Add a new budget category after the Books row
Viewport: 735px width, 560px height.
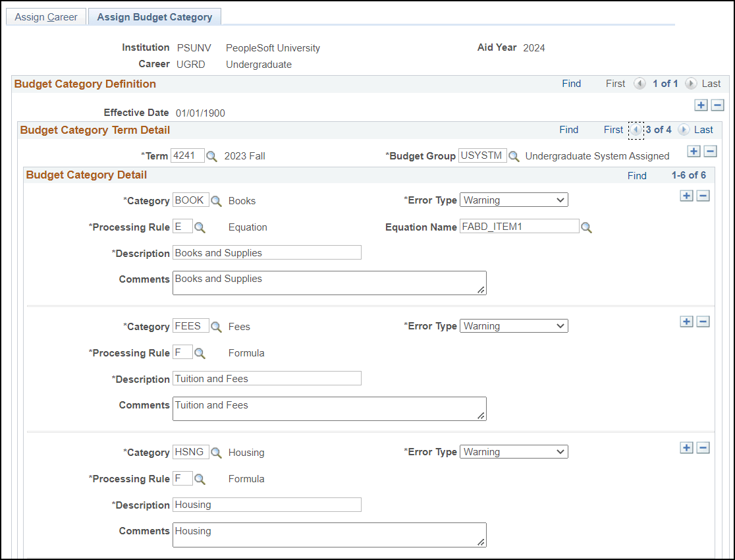click(686, 196)
